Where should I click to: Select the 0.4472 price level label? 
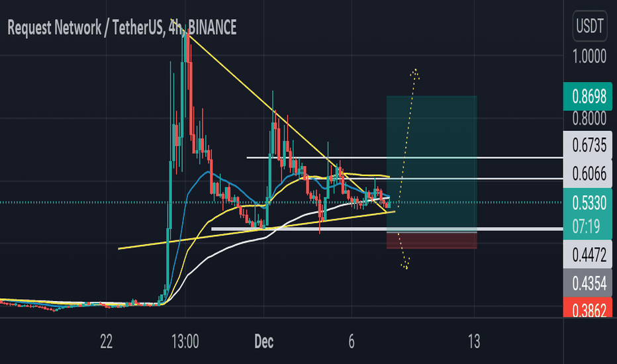[588, 255]
